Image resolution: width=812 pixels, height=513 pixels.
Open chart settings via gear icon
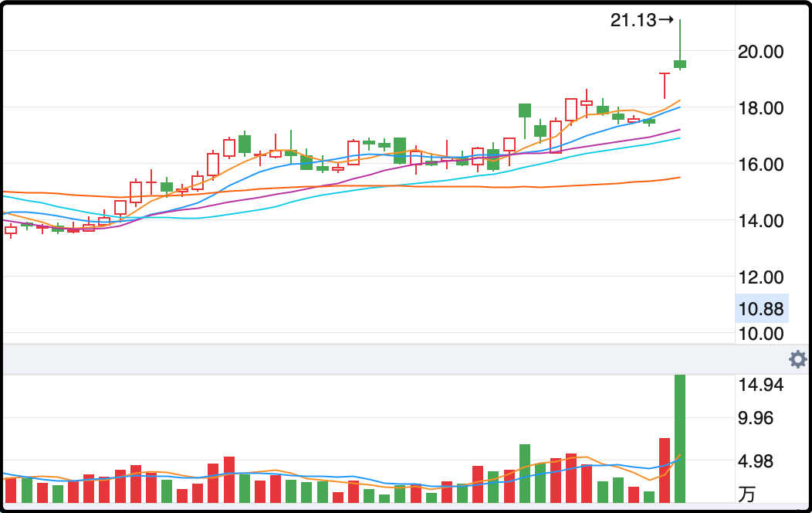click(x=797, y=359)
